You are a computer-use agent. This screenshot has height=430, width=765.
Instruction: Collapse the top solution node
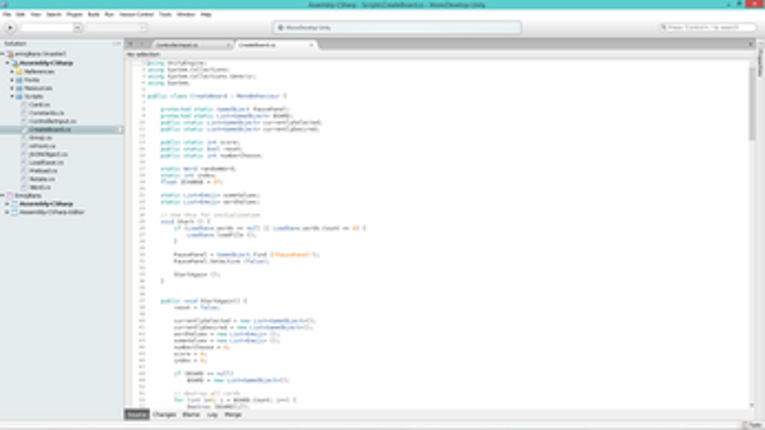3,54
